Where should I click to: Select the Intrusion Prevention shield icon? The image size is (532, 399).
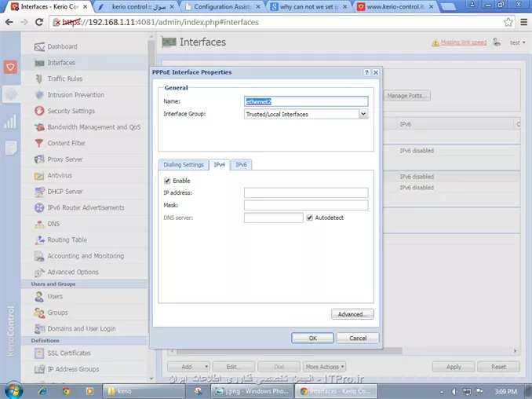(x=39, y=95)
